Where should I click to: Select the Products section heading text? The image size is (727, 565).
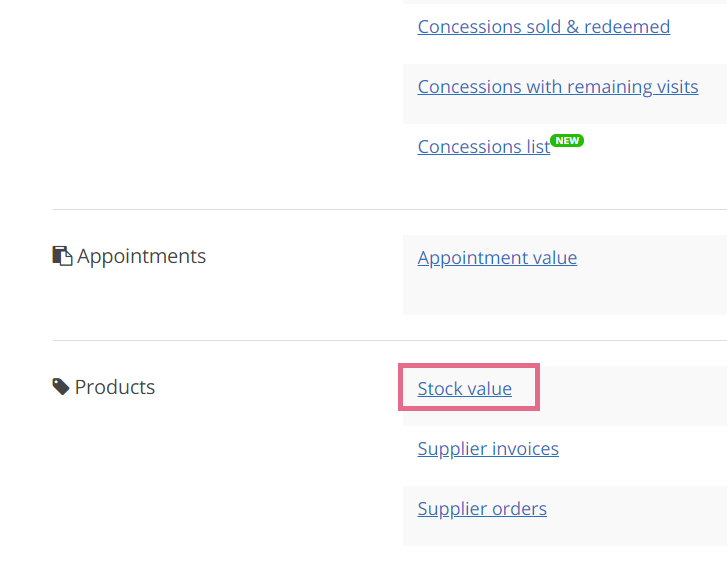(x=115, y=387)
